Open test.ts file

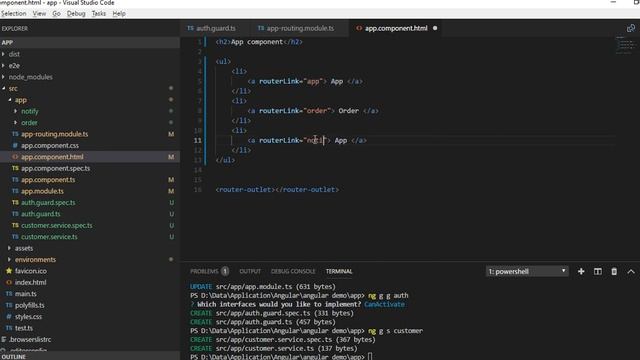24,328
